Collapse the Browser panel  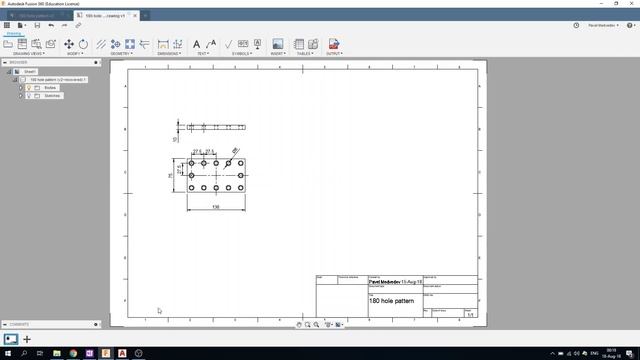[5, 62]
